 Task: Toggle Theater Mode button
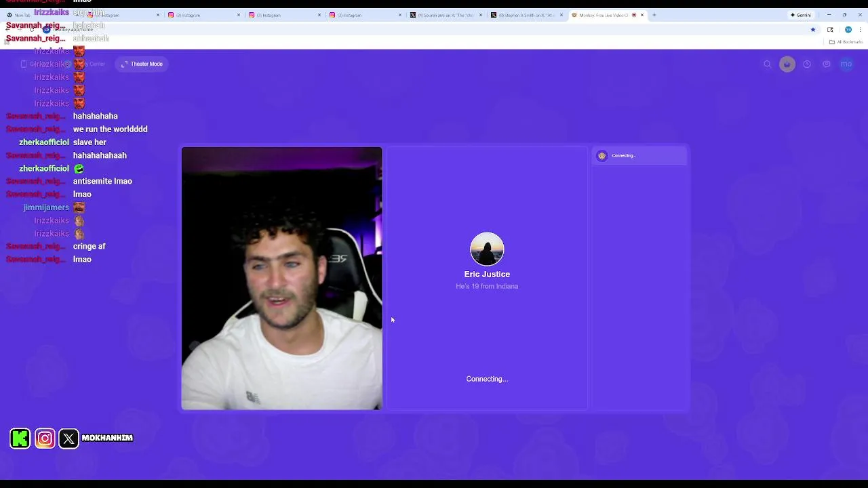142,64
